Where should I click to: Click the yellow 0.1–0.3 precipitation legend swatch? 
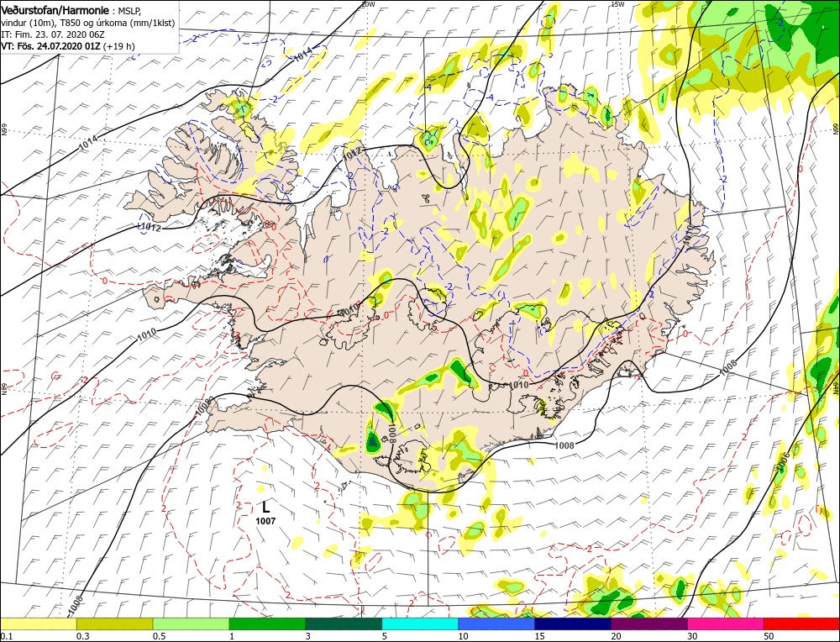[38, 624]
